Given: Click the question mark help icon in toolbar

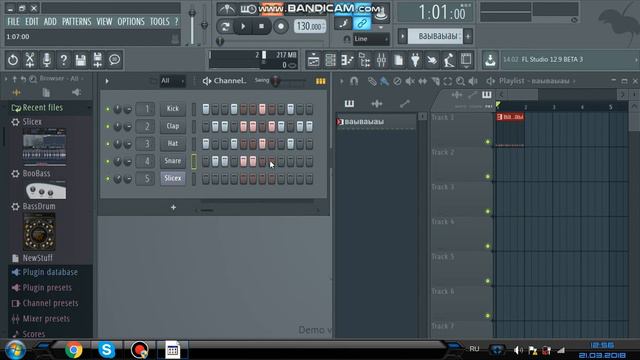Looking at the screenshot, I should [64, 60].
